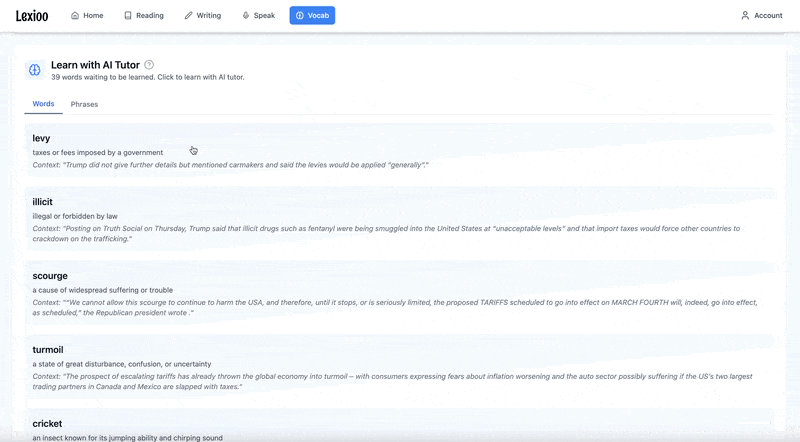Image resolution: width=800 pixels, height=442 pixels.
Task: Open the Account menu
Action: pos(762,15)
